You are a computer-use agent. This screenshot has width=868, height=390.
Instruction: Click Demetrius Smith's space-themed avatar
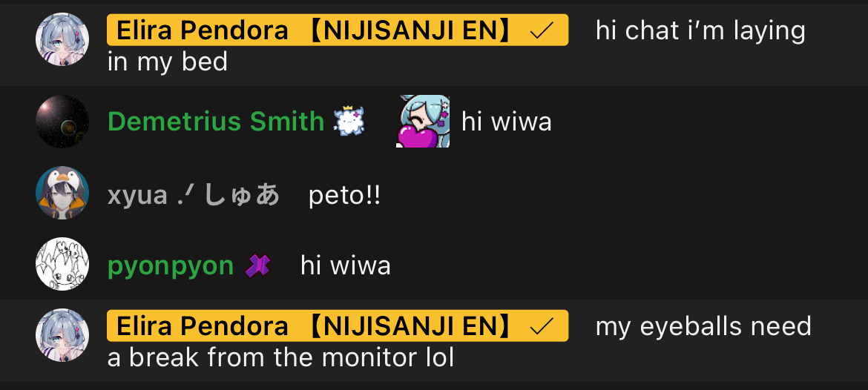point(62,121)
